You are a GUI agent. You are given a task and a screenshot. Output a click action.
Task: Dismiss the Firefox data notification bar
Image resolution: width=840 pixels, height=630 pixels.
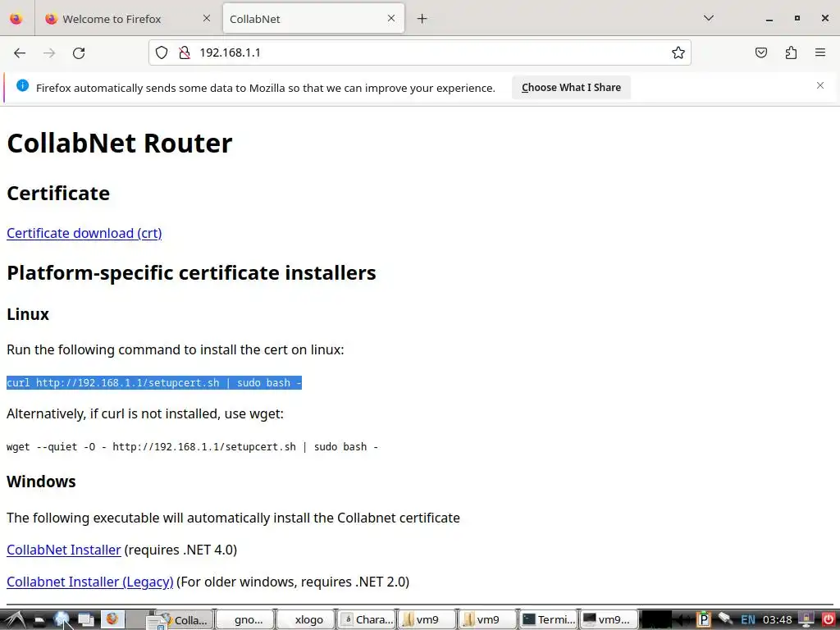tap(820, 85)
